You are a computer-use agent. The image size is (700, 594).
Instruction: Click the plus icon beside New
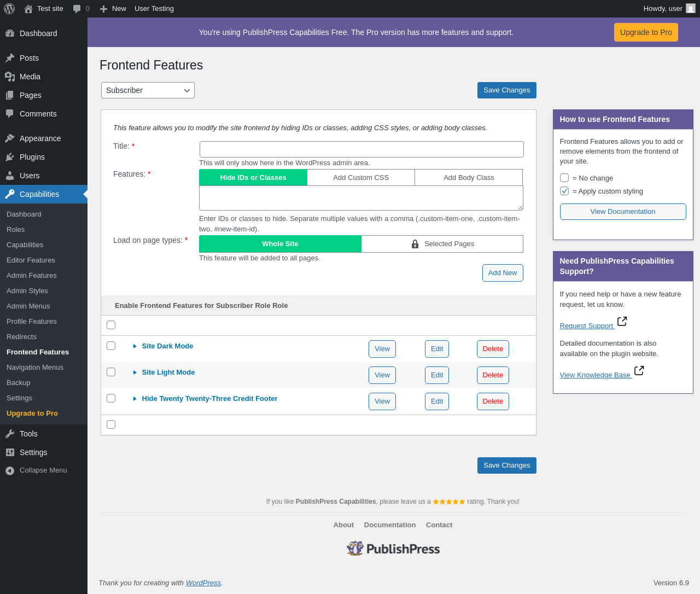click(x=103, y=9)
